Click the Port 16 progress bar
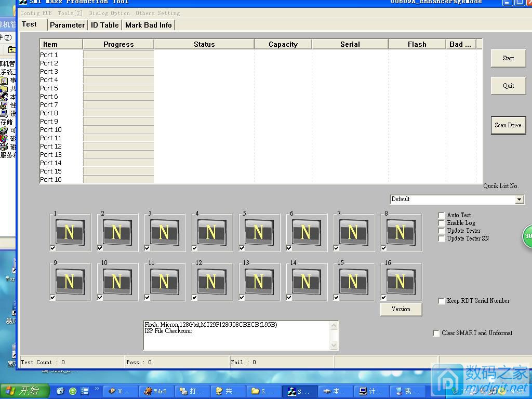Viewport: 532px width, 399px height. pyautogui.click(x=118, y=179)
